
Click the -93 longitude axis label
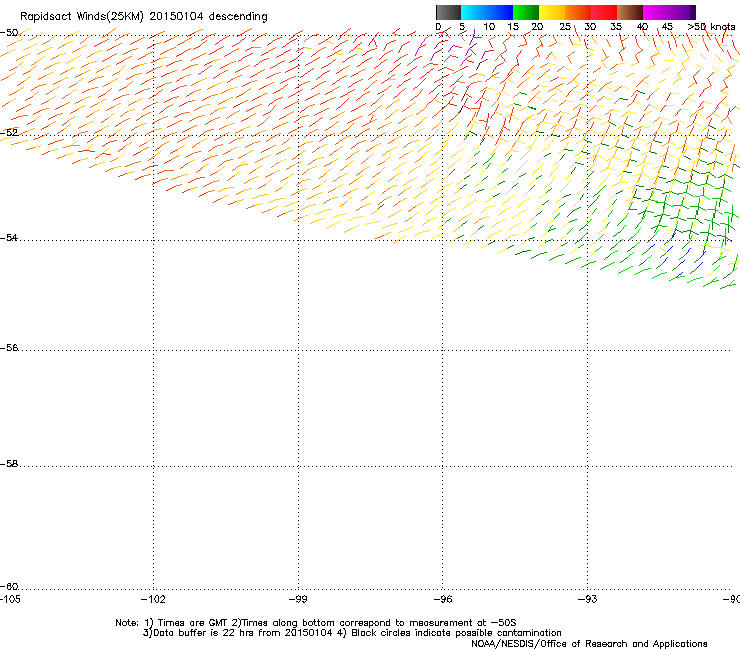point(587,599)
